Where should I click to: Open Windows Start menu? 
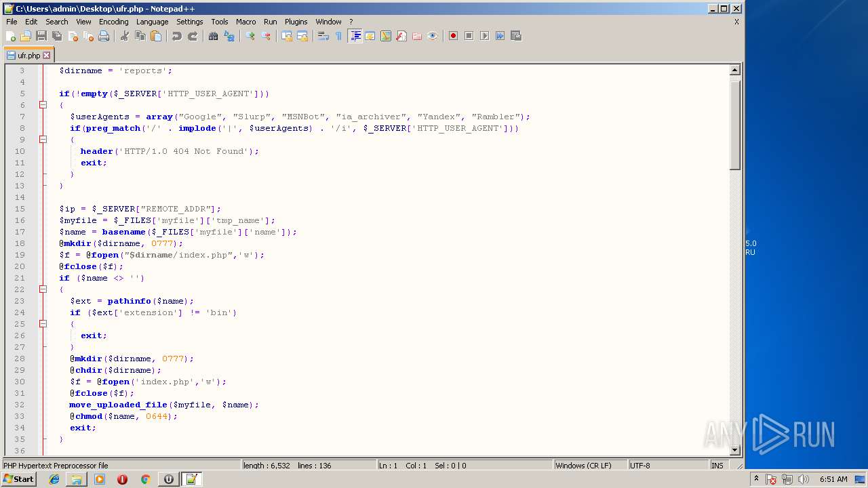point(19,479)
